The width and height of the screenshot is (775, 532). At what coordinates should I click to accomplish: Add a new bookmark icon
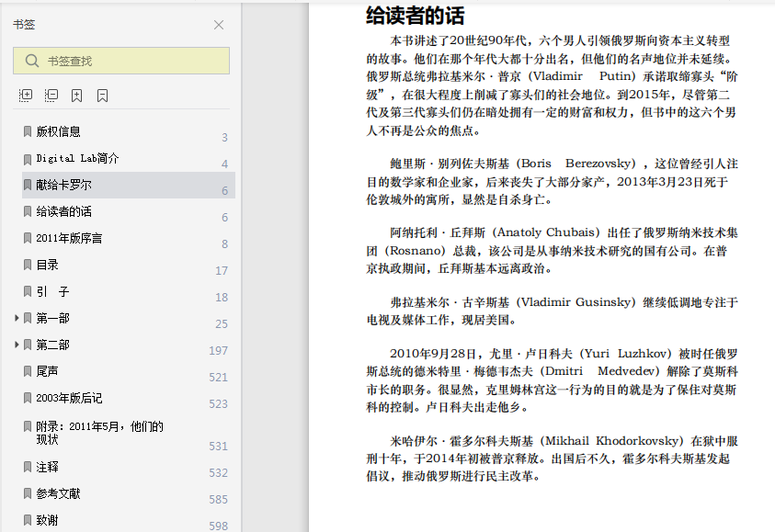[x=76, y=96]
